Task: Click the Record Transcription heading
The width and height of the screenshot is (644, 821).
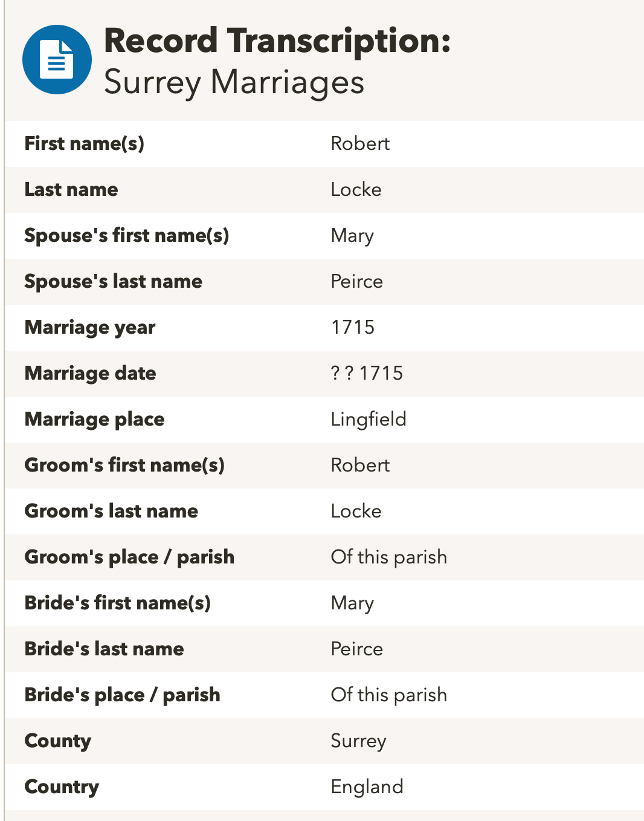Action: click(277, 41)
